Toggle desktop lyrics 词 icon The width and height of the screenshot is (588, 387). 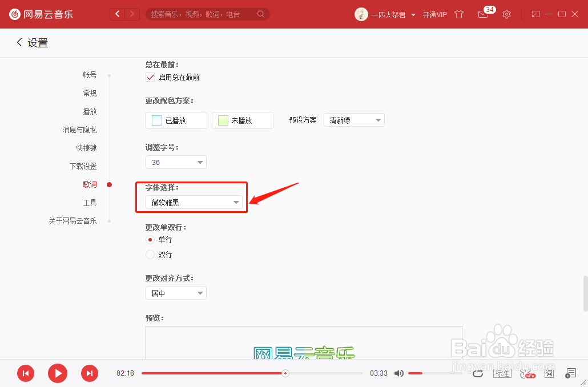[549, 373]
